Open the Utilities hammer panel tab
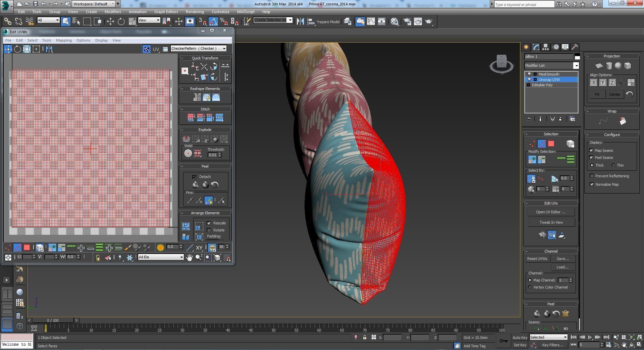 575,47
